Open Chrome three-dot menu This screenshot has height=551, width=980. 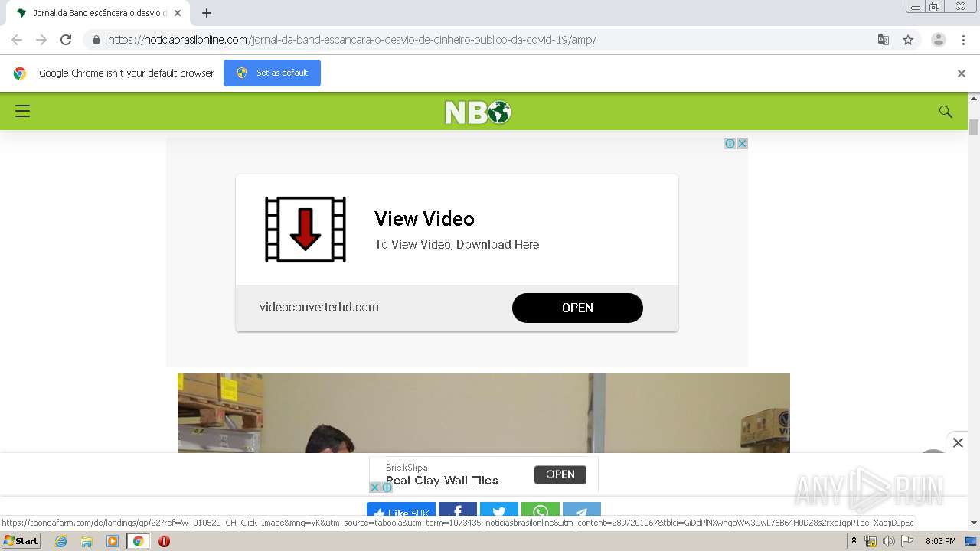[x=964, y=40]
